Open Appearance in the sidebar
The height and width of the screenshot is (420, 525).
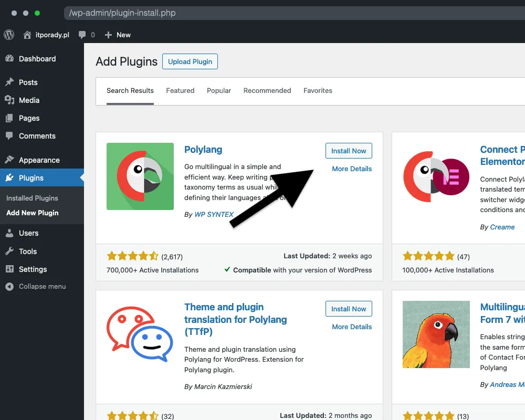[x=39, y=160]
